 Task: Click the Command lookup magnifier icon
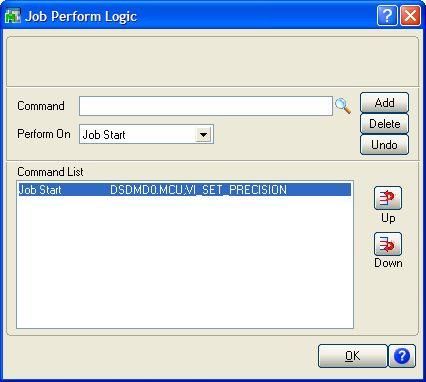[x=343, y=106]
